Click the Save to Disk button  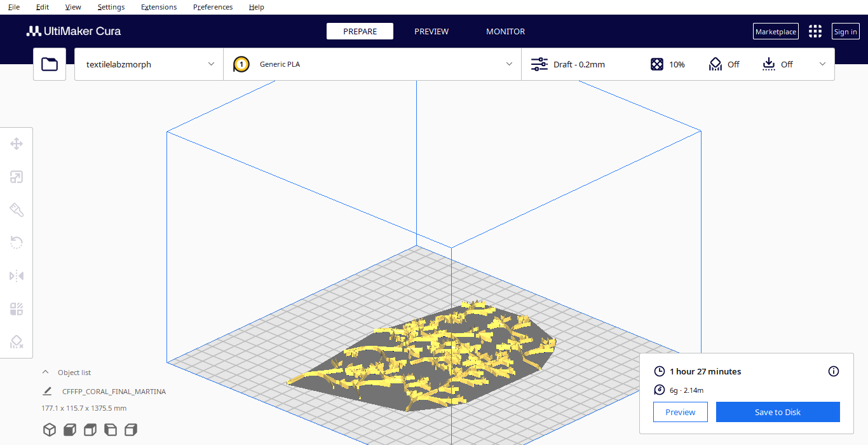(777, 412)
